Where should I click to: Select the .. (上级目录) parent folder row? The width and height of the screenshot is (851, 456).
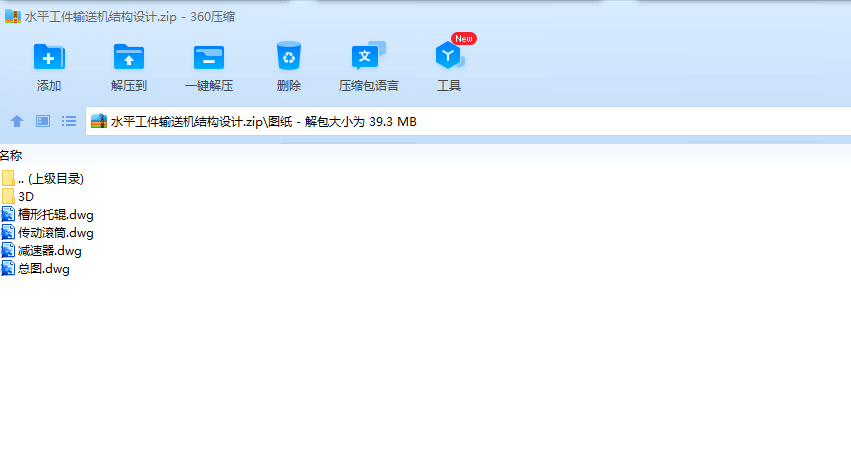(x=42, y=179)
